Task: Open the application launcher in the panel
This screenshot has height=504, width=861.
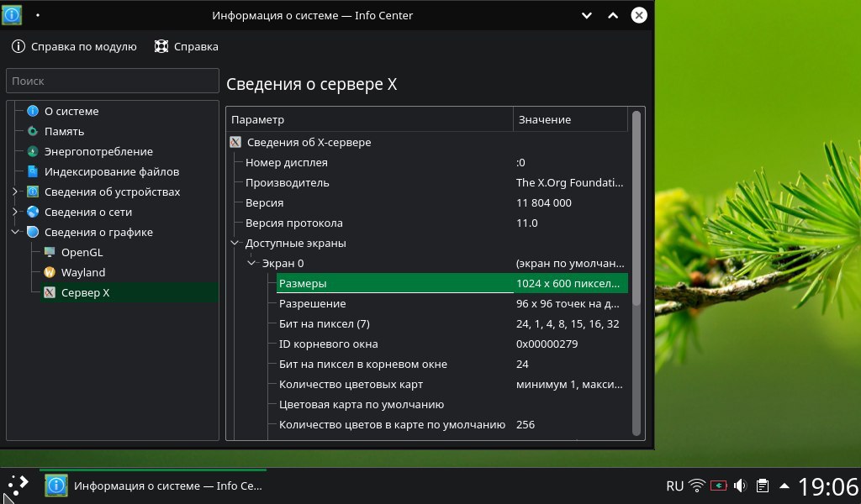Action: (18, 486)
